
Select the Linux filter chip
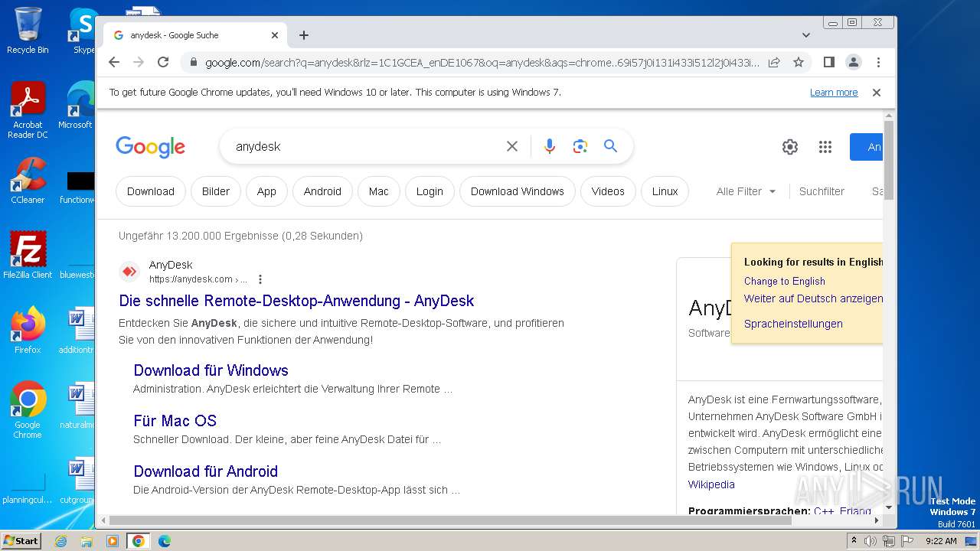665,191
